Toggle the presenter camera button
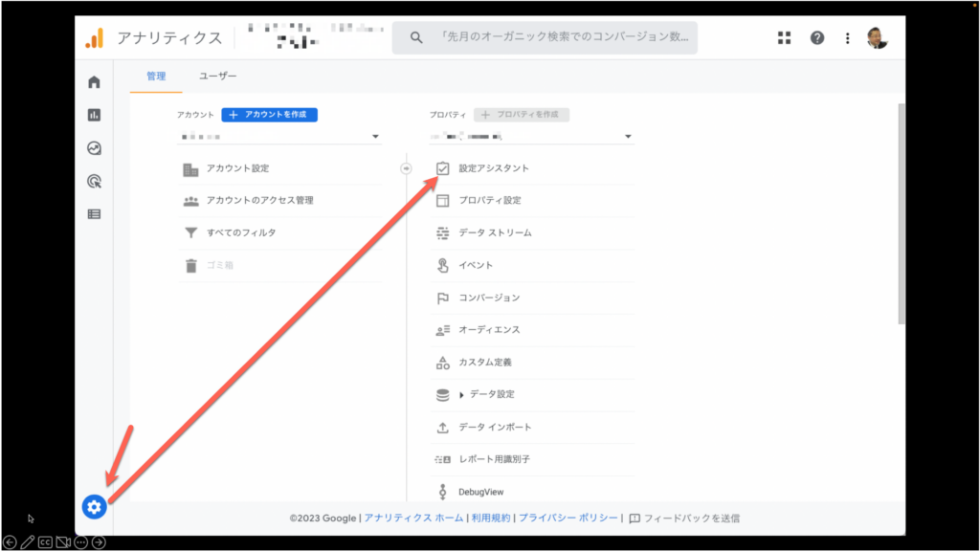 pyautogui.click(x=63, y=542)
